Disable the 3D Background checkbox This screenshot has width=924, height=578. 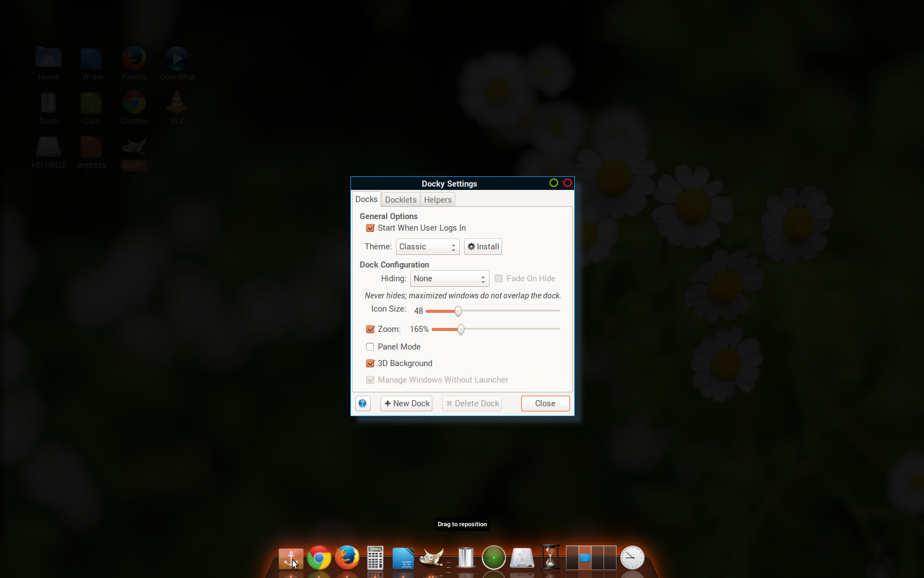coord(371,363)
